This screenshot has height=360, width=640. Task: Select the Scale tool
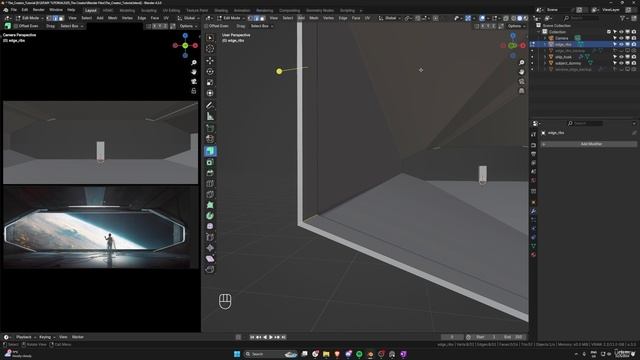[210, 82]
